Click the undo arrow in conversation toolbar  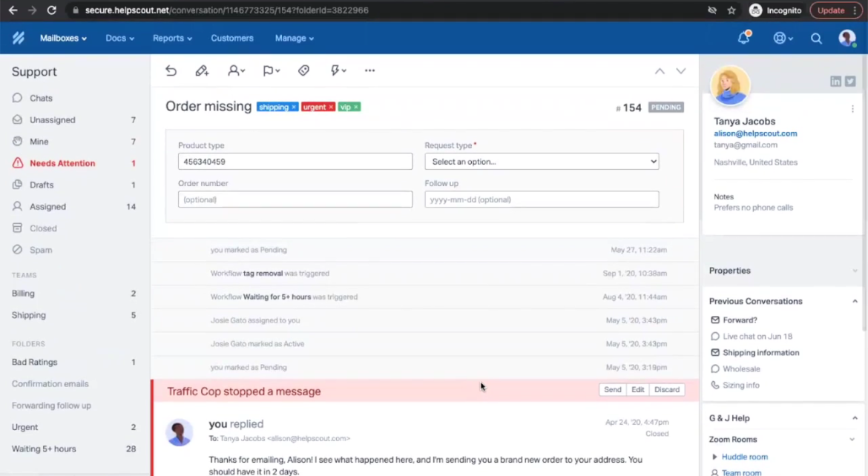[x=171, y=70]
